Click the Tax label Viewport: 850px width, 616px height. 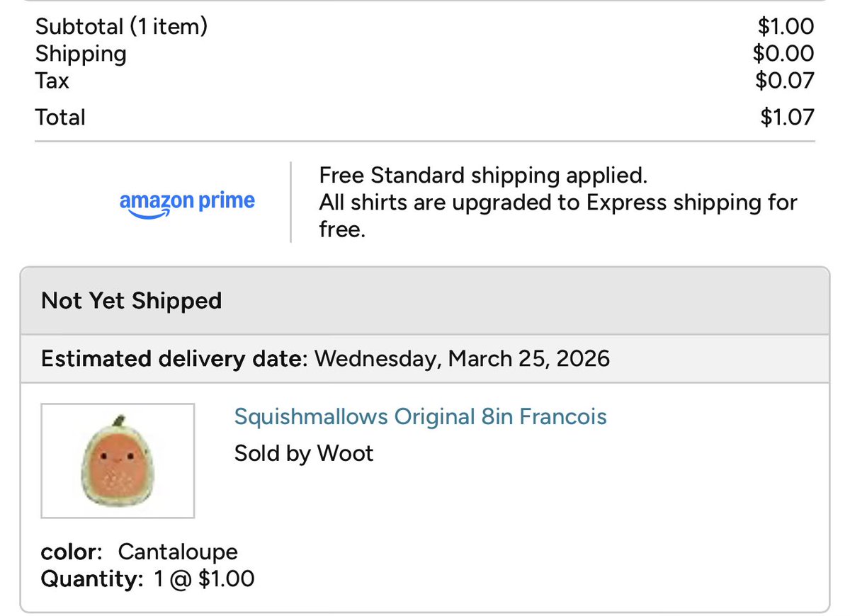pyautogui.click(x=52, y=80)
